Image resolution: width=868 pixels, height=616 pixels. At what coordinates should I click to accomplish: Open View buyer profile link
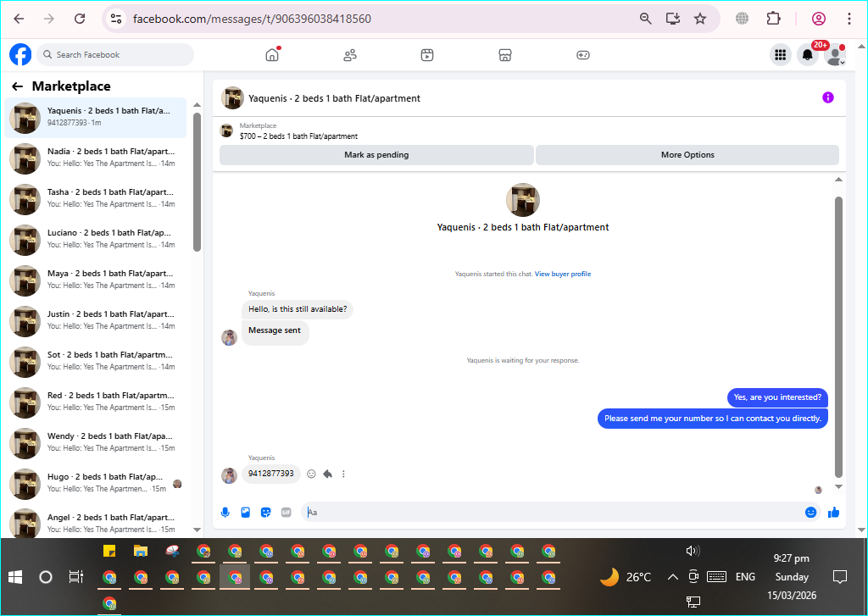[563, 274]
